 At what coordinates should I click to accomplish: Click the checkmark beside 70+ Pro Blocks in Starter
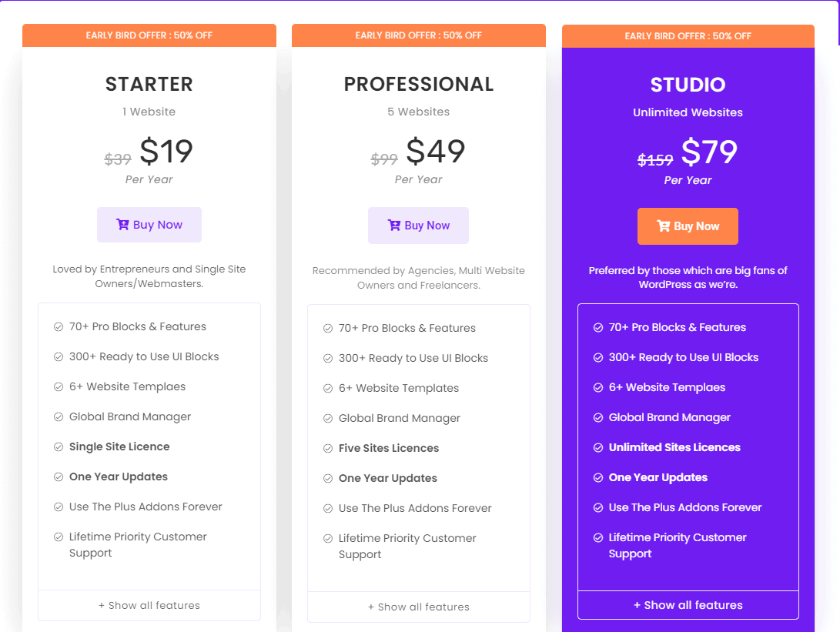(57, 326)
